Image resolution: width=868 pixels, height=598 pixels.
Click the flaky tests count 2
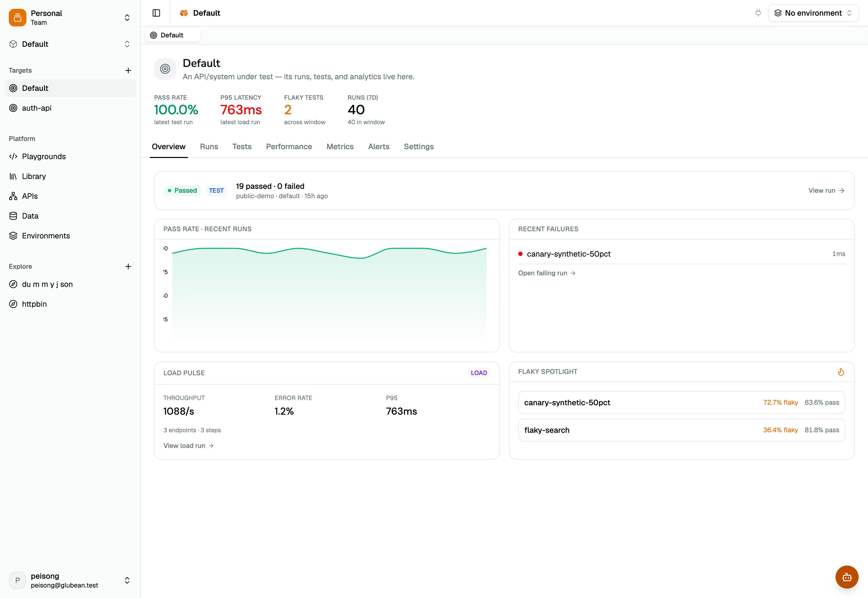(x=288, y=110)
